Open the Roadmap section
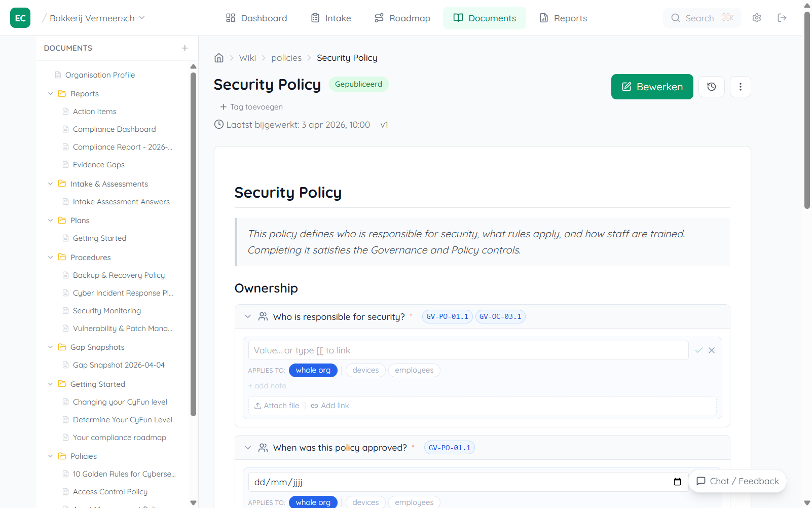Viewport: 812px width, 508px height. click(402, 18)
